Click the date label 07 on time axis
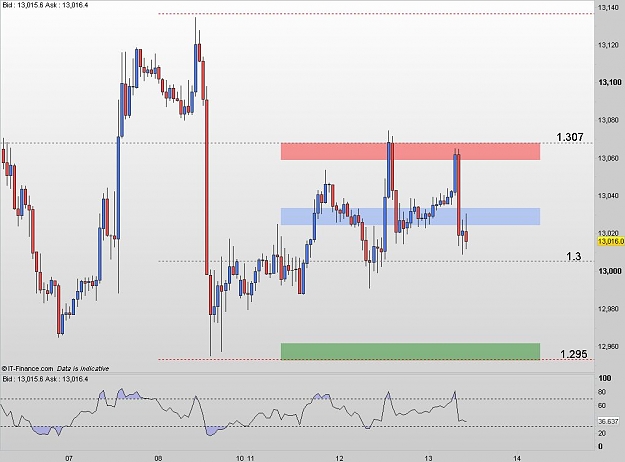 tap(69, 458)
